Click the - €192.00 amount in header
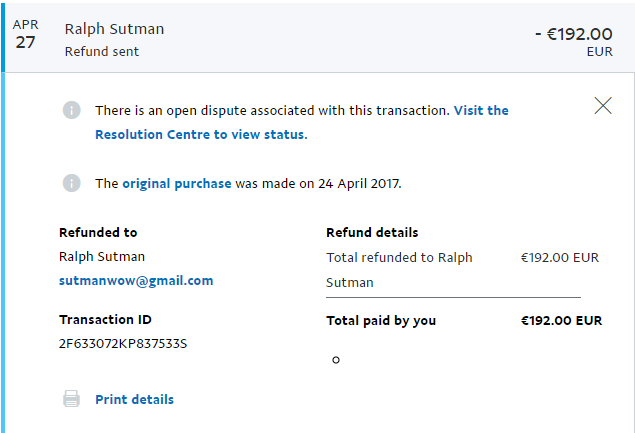 pos(574,33)
